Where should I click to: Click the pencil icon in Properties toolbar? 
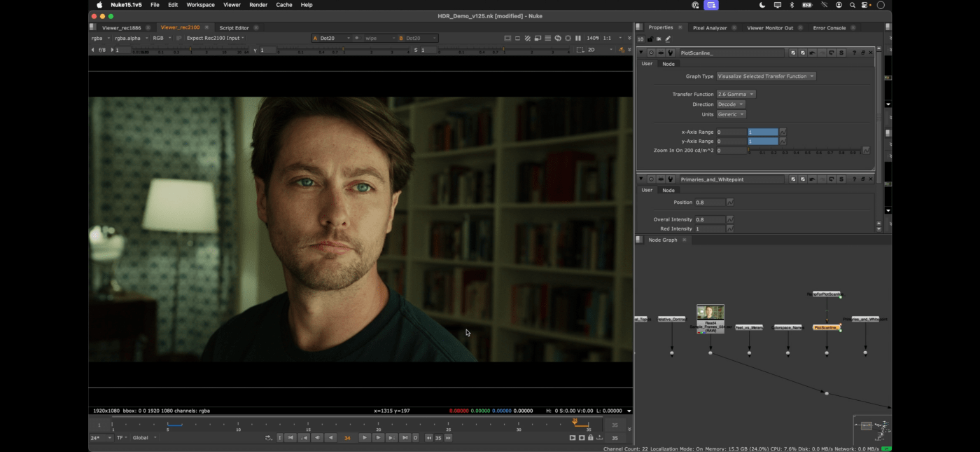[668, 39]
